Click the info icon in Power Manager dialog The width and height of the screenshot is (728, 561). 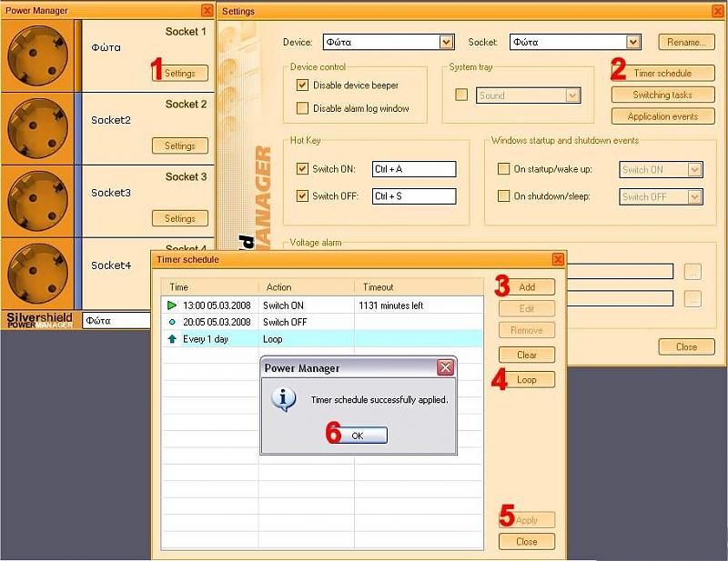click(x=284, y=398)
